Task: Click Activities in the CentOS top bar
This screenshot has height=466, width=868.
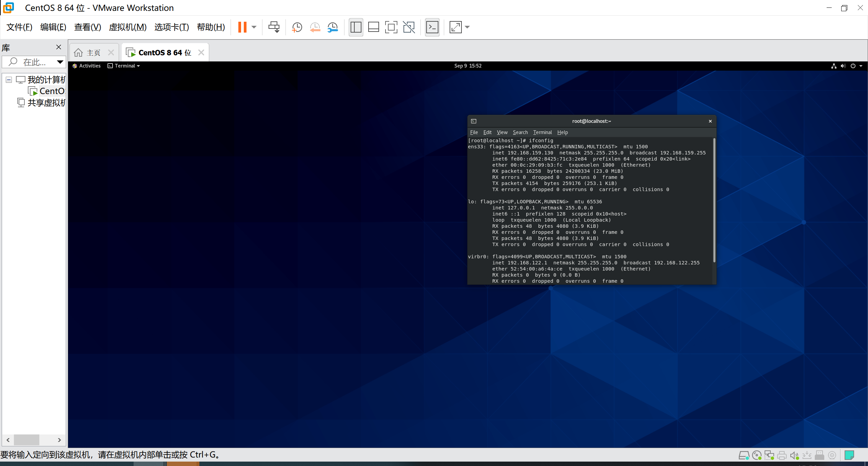Action: click(x=90, y=66)
